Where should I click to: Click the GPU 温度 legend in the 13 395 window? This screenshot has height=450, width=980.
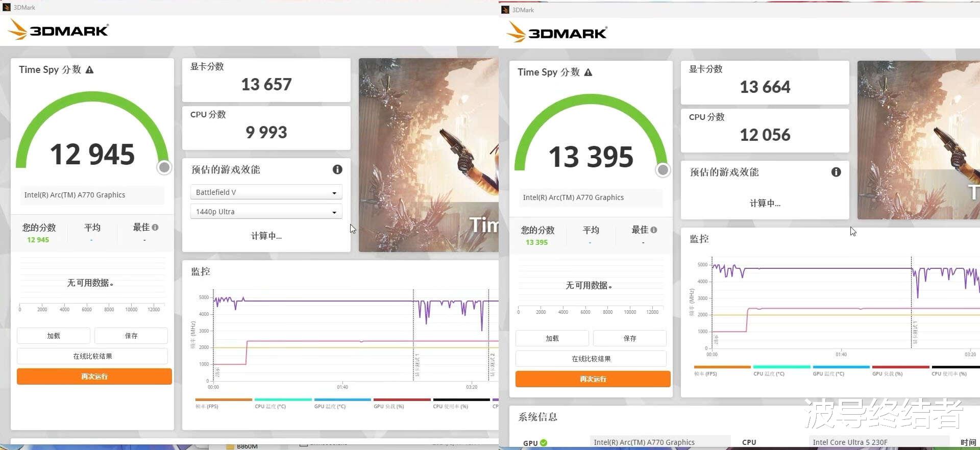[841, 371]
